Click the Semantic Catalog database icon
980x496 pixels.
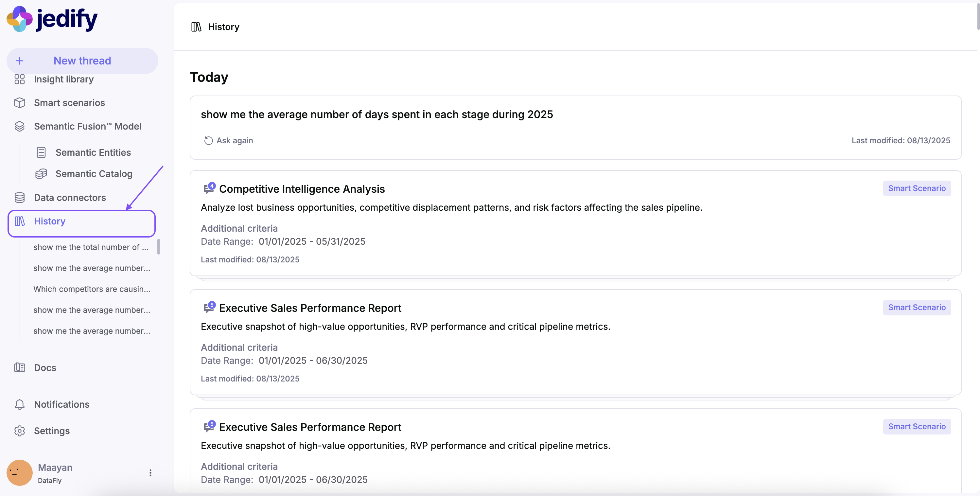[41, 174]
